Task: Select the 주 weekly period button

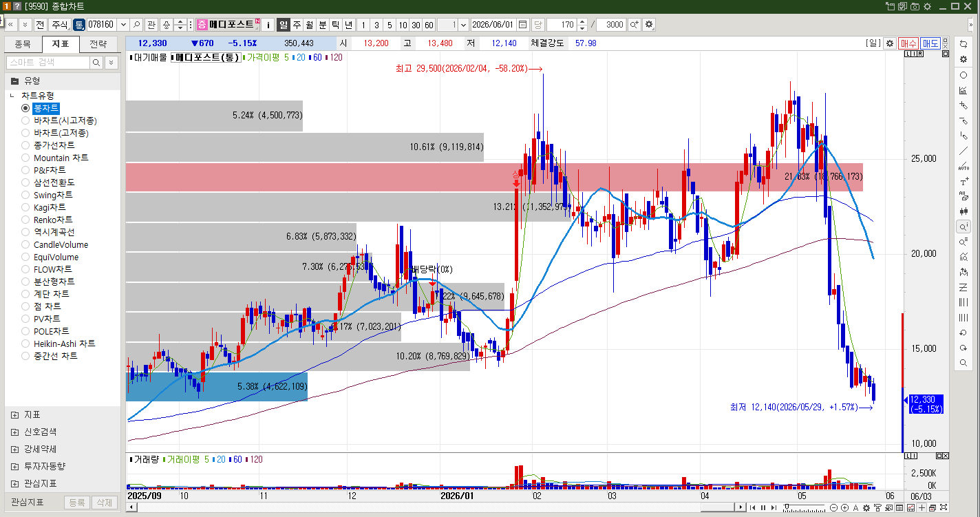Action: pyautogui.click(x=297, y=25)
